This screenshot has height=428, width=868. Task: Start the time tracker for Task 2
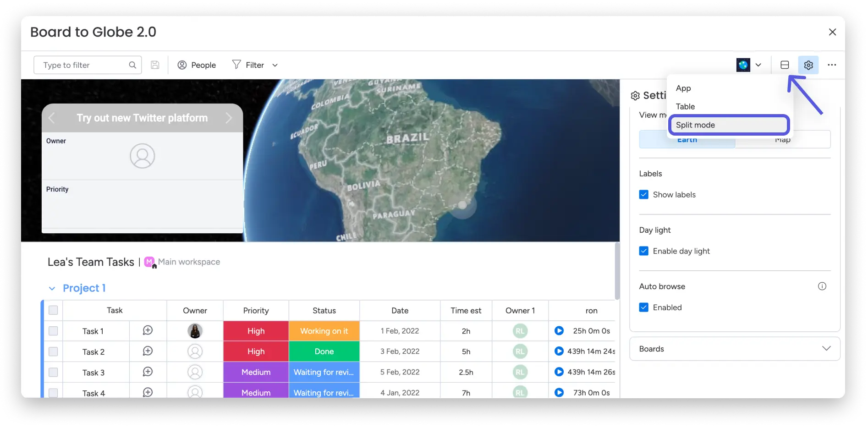coord(559,351)
